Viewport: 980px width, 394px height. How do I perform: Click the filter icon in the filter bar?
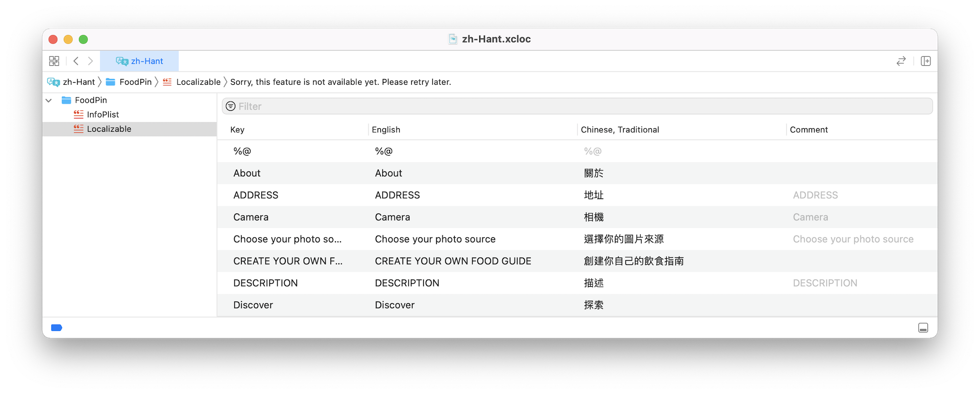[x=231, y=106]
